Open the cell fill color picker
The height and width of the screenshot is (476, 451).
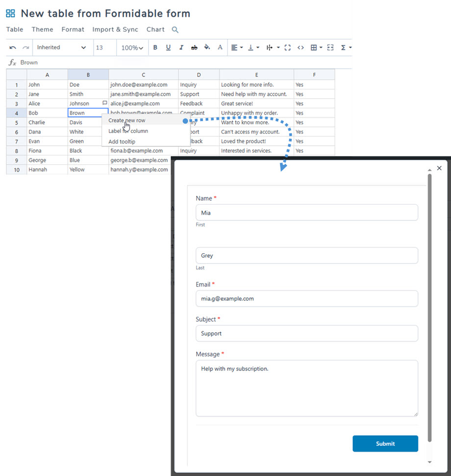(207, 48)
